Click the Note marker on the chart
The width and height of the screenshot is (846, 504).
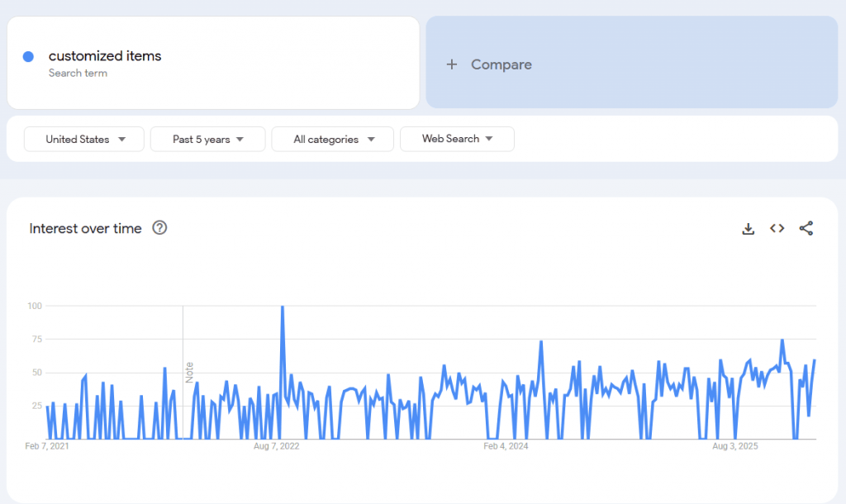191,373
